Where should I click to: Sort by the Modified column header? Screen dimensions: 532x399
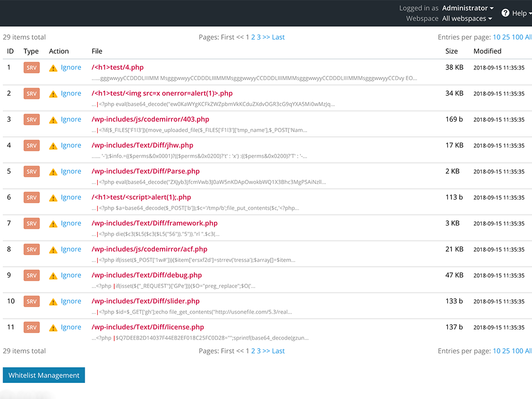click(x=487, y=51)
